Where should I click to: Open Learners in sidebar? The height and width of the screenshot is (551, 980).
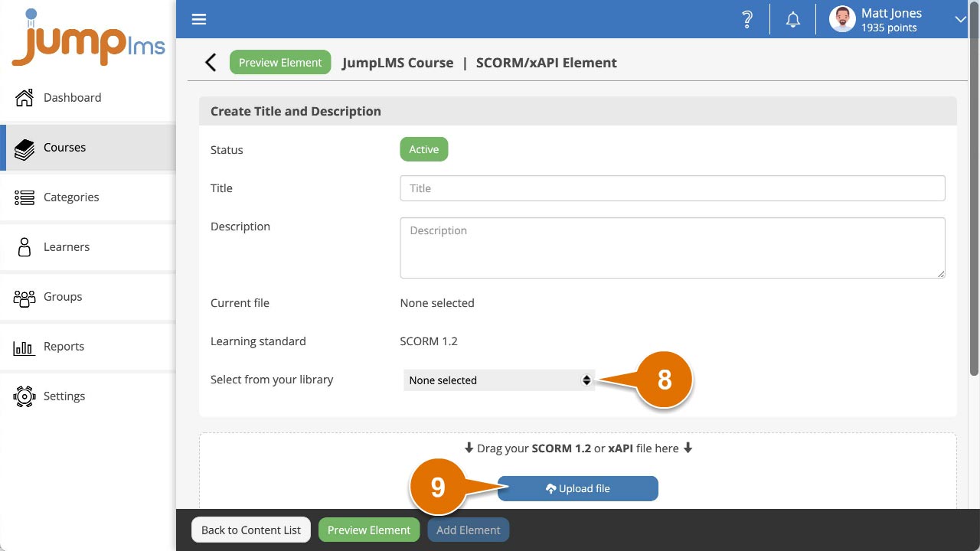click(x=88, y=247)
